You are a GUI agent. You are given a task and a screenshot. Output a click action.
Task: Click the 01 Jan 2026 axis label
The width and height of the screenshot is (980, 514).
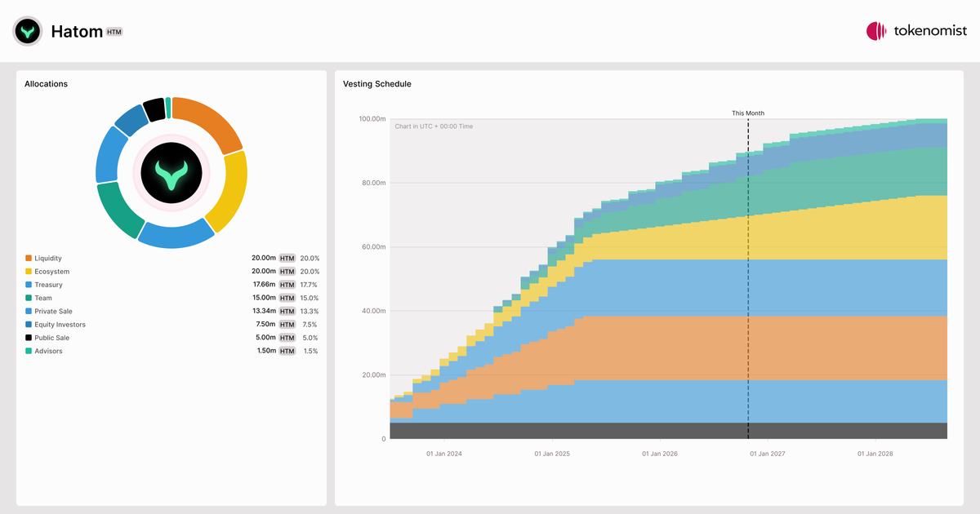tap(660, 453)
